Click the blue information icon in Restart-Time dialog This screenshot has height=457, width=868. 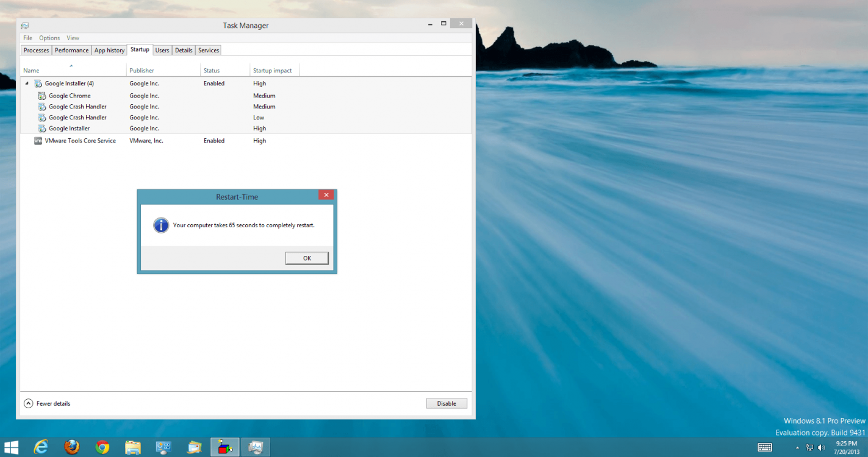(x=161, y=225)
